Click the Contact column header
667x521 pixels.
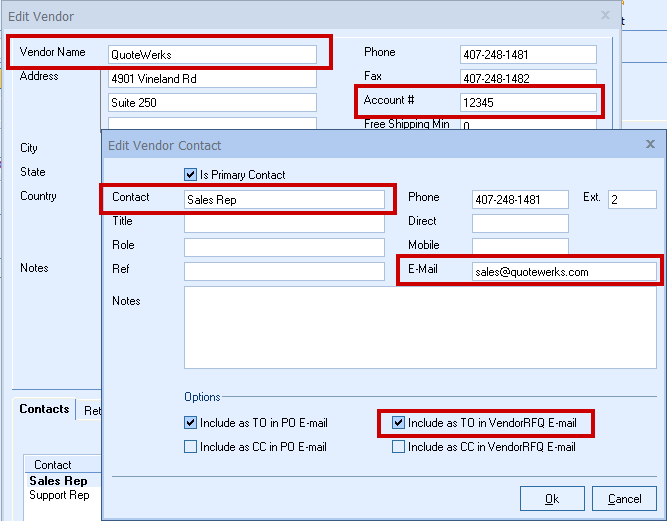53,465
